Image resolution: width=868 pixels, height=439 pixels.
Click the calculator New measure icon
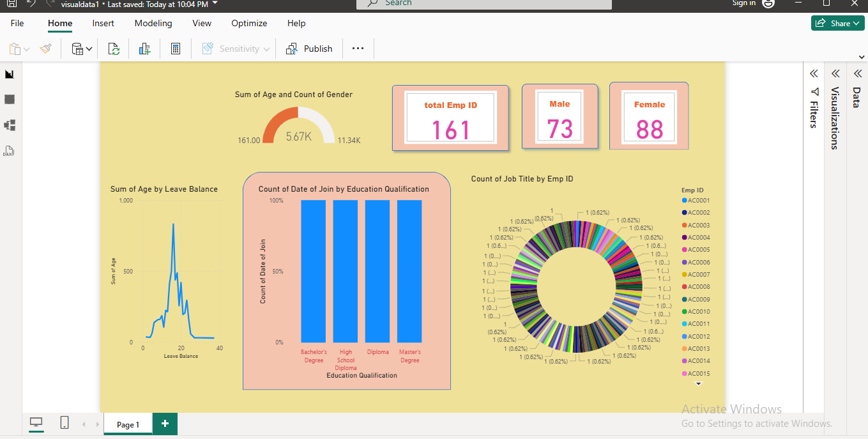click(176, 49)
